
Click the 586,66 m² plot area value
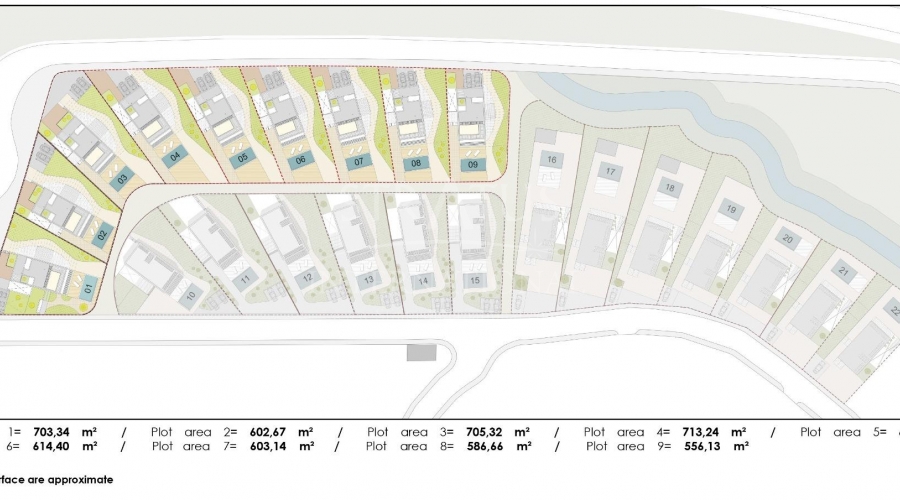(x=499, y=446)
